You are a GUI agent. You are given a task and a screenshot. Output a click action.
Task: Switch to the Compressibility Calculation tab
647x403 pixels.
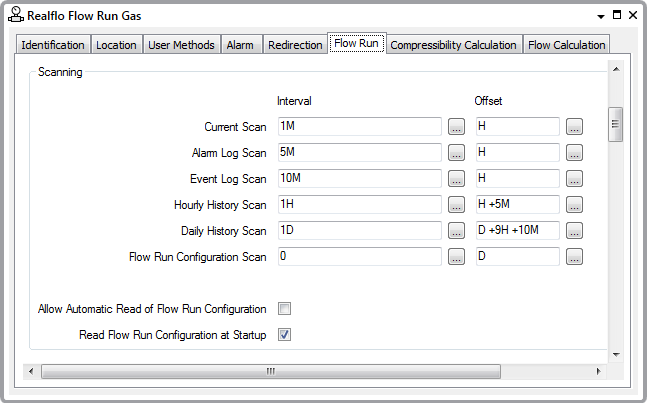click(x=453, y=45)
